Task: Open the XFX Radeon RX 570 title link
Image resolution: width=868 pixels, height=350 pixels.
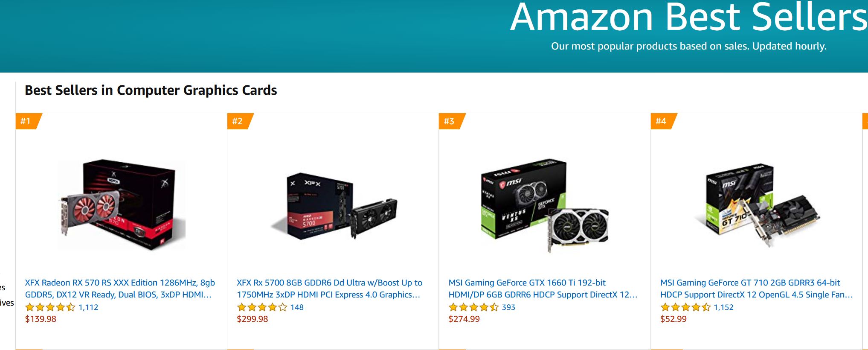Action: pos(119,289)
